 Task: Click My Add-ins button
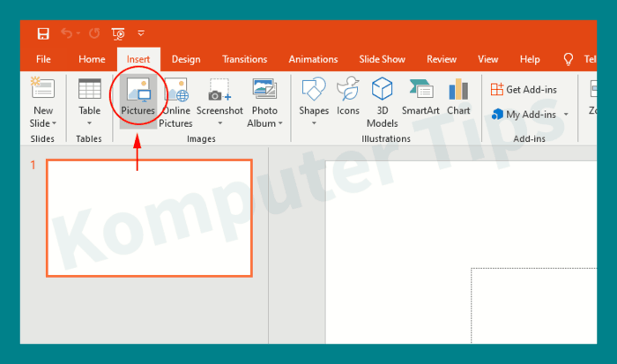click(x=524, y=115)
